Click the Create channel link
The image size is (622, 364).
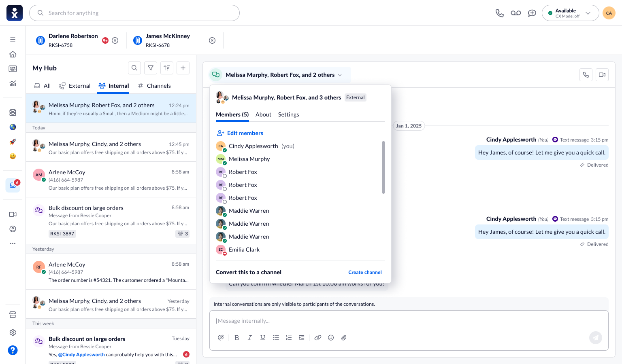[365, 272]
